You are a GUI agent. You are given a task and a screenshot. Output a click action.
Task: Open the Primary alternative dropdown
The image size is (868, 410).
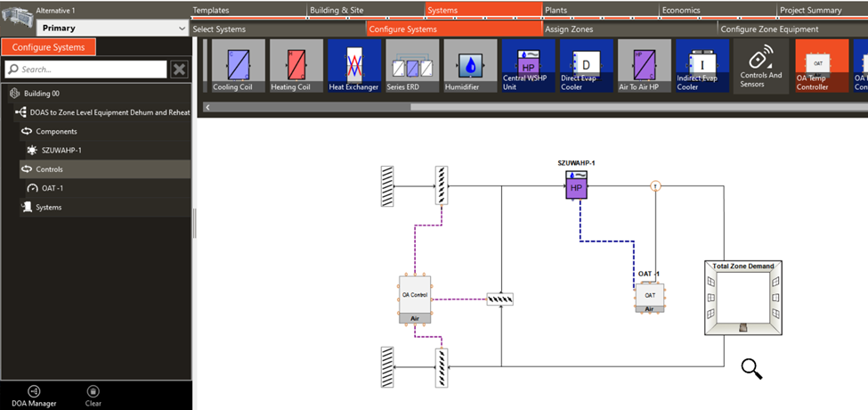113,29
